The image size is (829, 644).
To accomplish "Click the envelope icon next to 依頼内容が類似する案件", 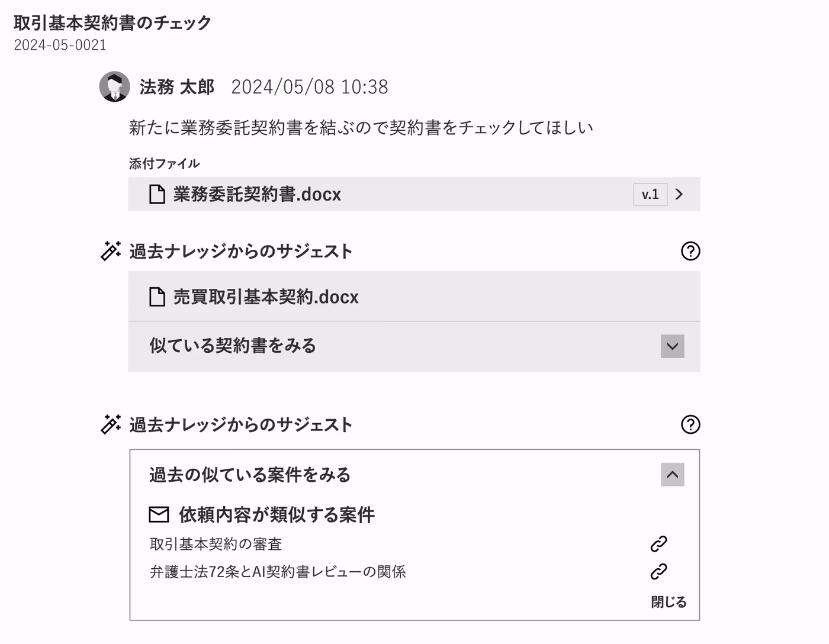I will [159, 514].
